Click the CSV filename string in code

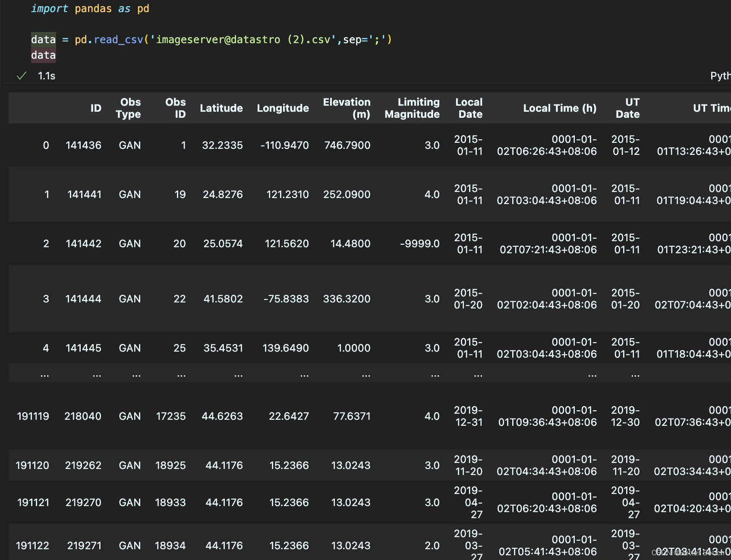[x=243, y=40]
